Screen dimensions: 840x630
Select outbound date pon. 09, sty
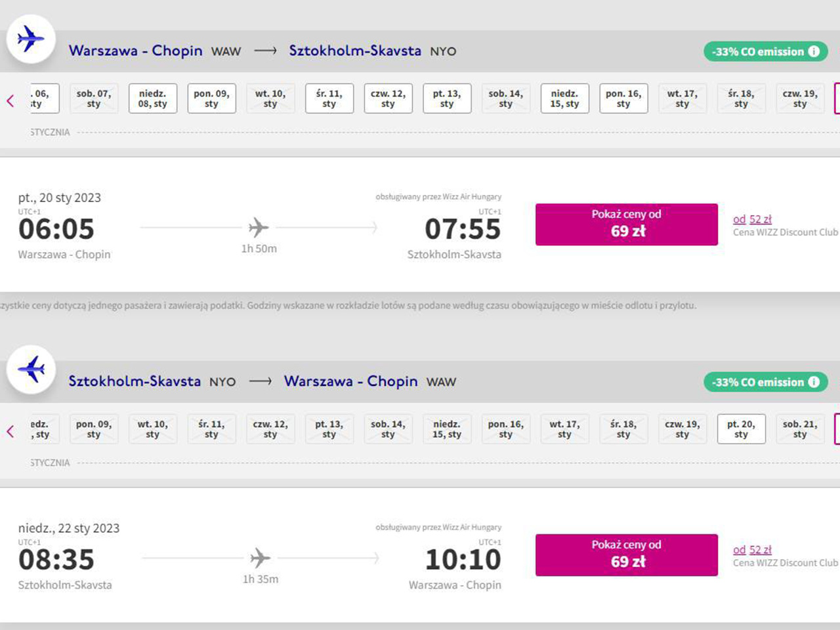point(211,98)
